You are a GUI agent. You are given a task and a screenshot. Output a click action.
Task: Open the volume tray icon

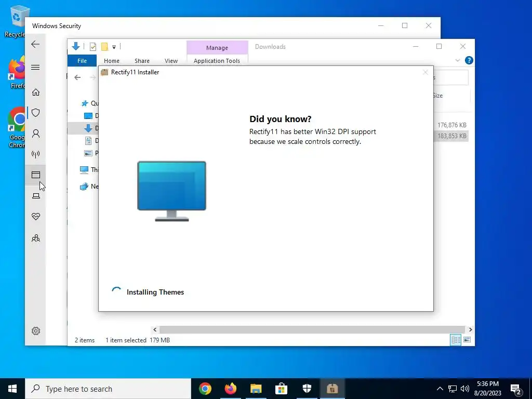465,389
